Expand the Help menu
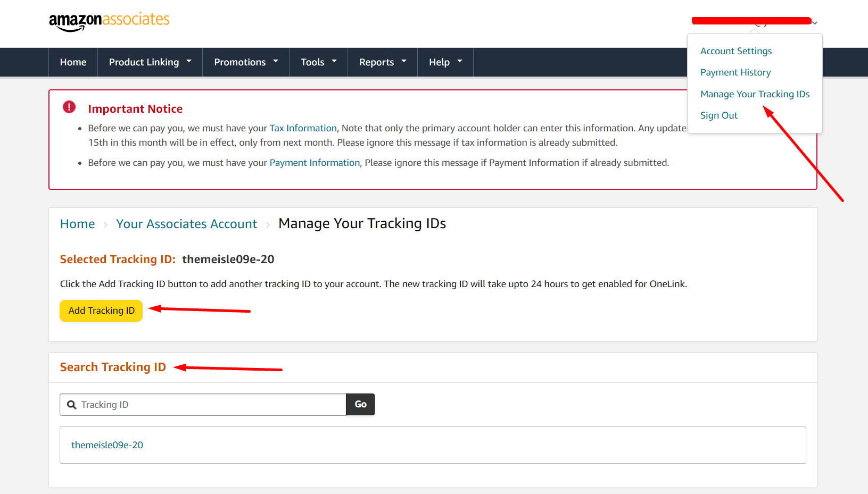Image resolution: width=868 pixels, height=494 pixels. point(445,62)
